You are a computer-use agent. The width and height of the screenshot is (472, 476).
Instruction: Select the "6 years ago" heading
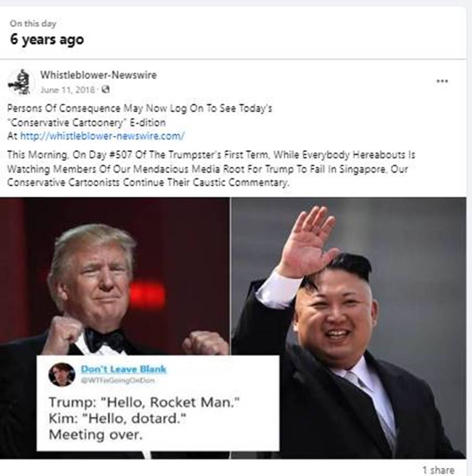click(x=47, y=40)
